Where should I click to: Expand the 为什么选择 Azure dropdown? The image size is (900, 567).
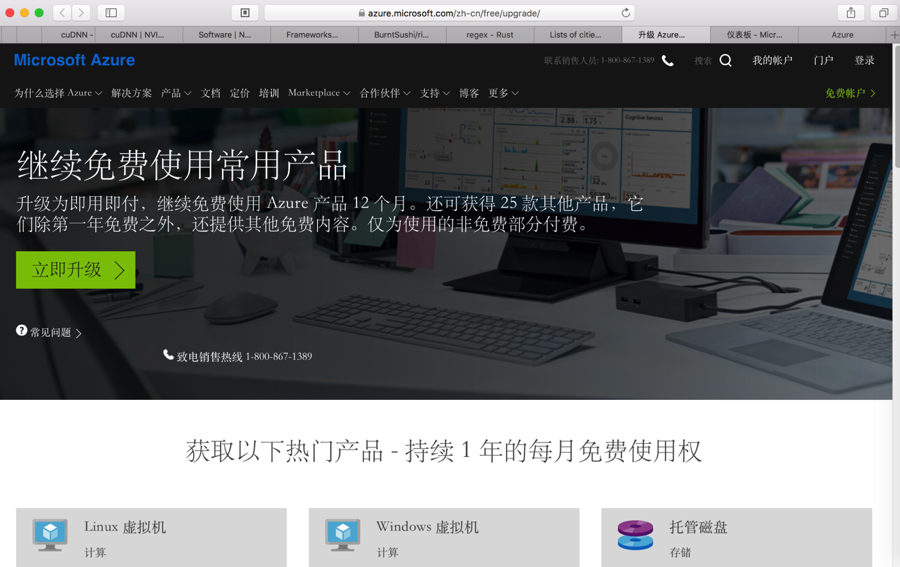58,93
